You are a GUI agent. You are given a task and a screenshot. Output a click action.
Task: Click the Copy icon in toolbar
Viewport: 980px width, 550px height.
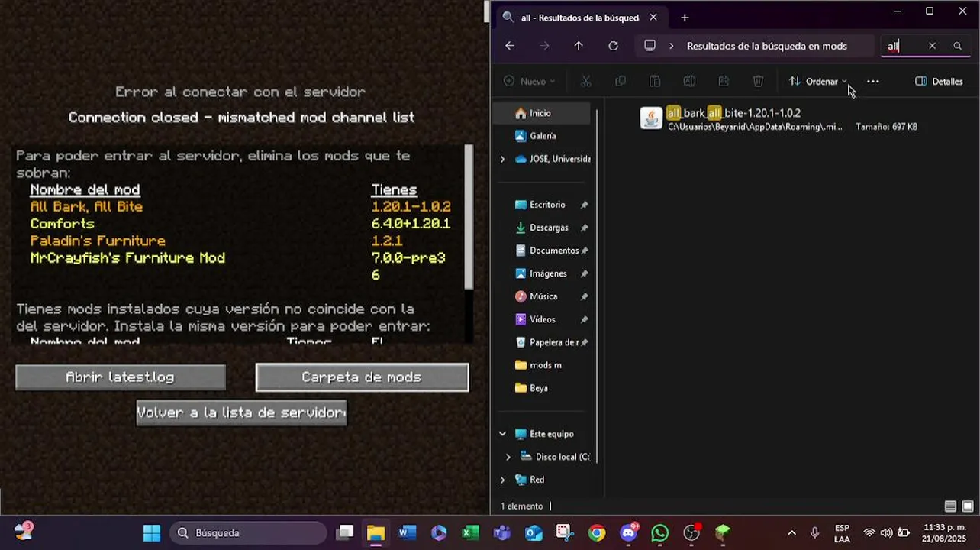tap(621, 81)
